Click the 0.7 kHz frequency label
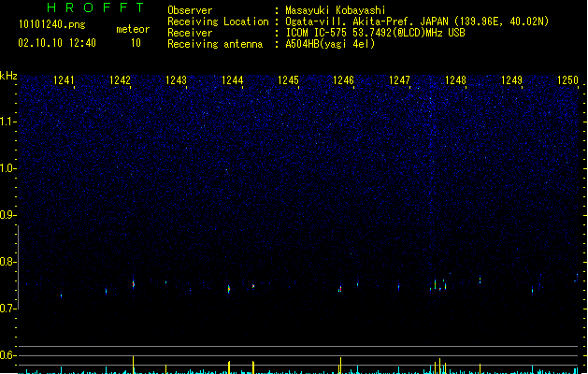The height and width of the screenshot is (374, 588). point(7,309)
